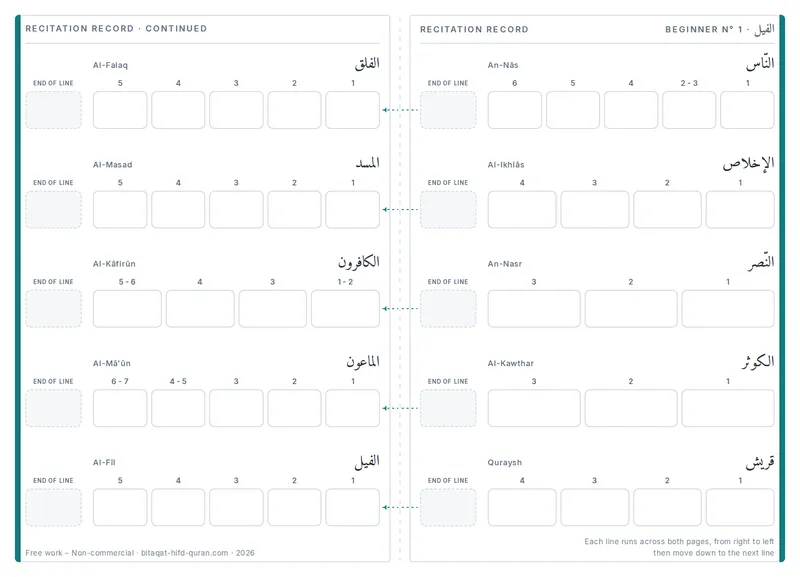The height and width of the screenshot is (577, 800).
Task: Click dotted arrow between Quraysh and Al-Fîl
Action: click(401, 507)
